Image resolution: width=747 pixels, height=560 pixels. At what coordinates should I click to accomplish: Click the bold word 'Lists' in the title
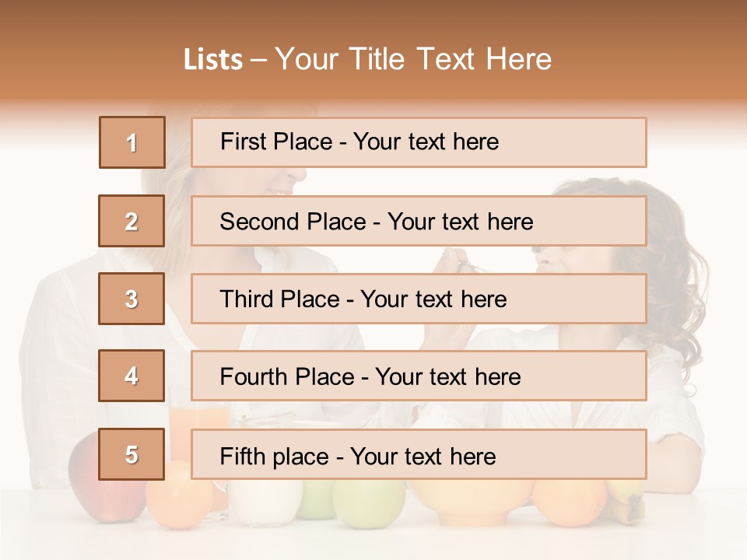213,59
